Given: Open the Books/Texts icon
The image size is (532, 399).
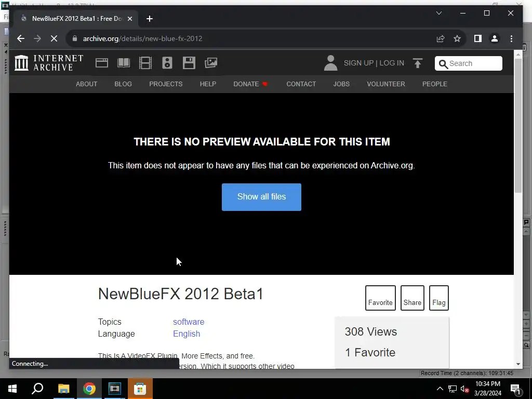Looking at the screenshot, I should point(124,63).
